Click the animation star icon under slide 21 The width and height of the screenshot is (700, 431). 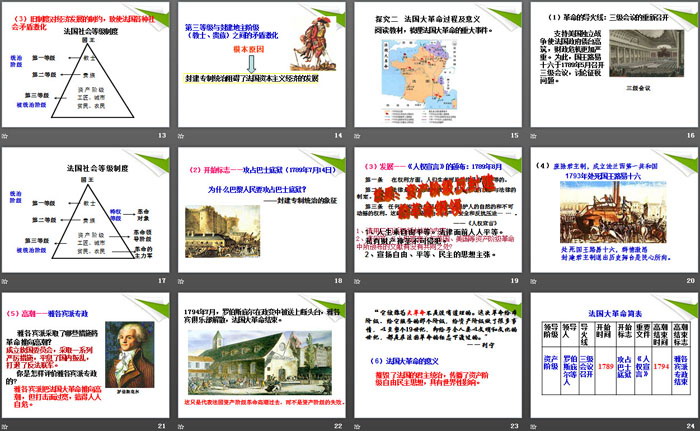(5, 427)
